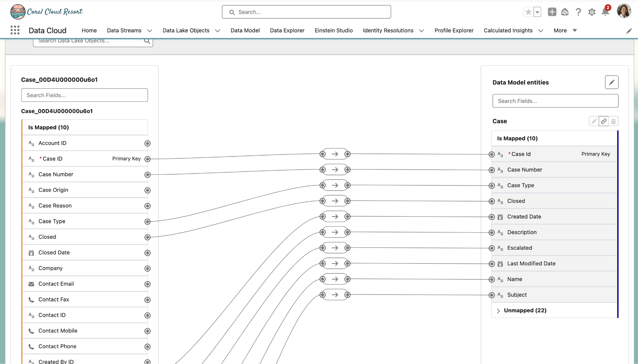
Task: Click the Data Model entities Search Fields box
Action: click(x=555, y=101)
